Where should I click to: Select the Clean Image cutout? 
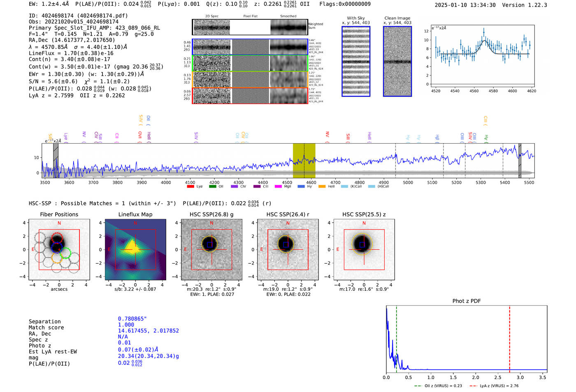tap(397, 61)
